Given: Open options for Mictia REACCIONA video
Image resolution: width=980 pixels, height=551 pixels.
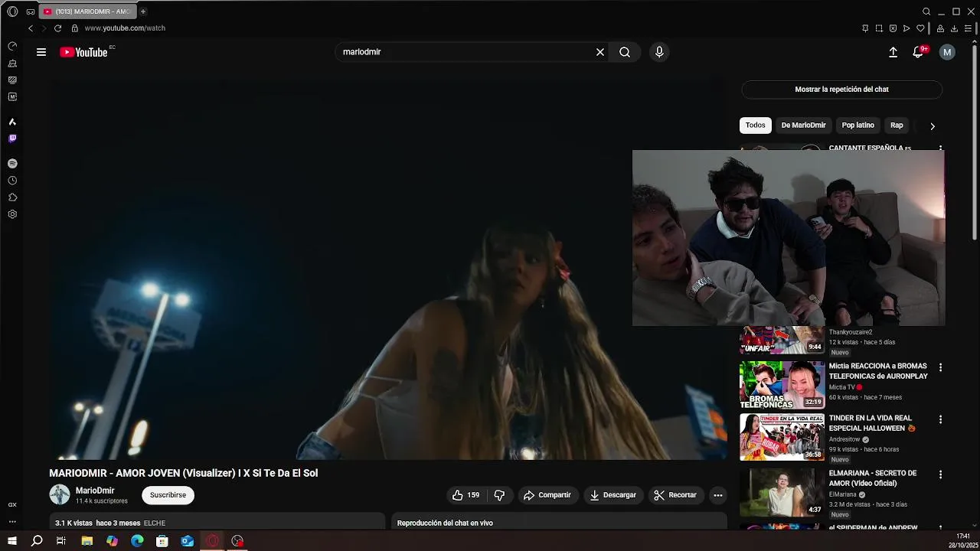Looking at the screenshot, I should [941, 367].
